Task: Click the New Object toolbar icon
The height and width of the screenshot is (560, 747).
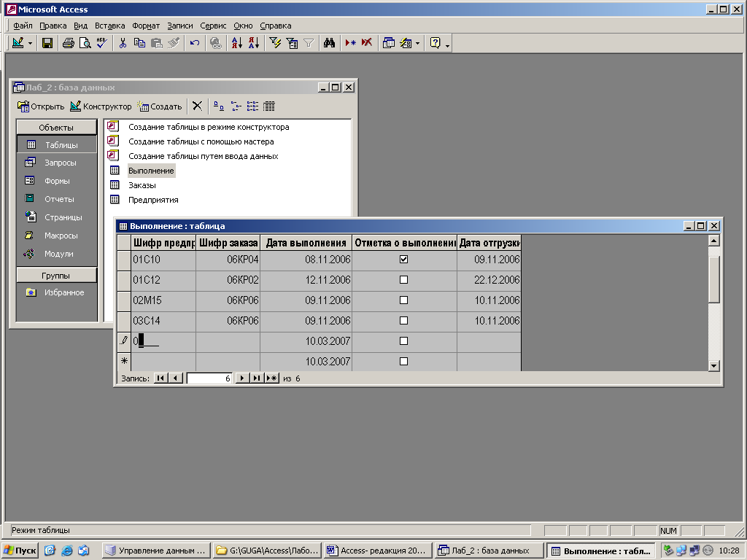Action: [406, 43]
